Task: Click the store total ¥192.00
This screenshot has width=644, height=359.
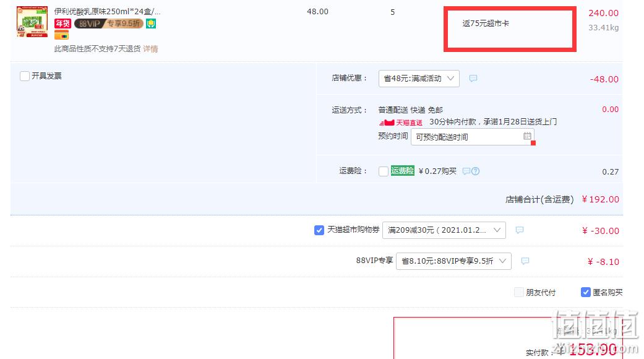Action: [601, 199]
